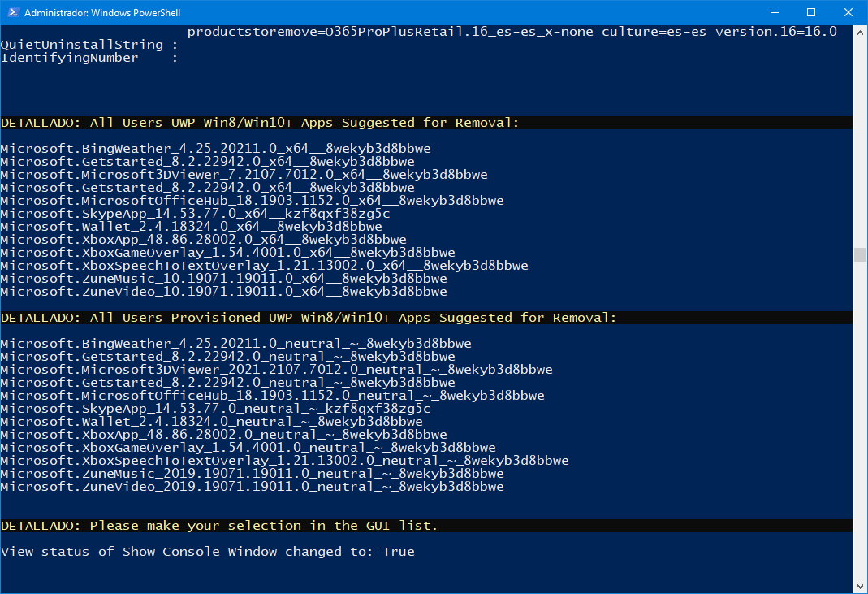Click the 'View status of Show Console' line

coord(208,551)
